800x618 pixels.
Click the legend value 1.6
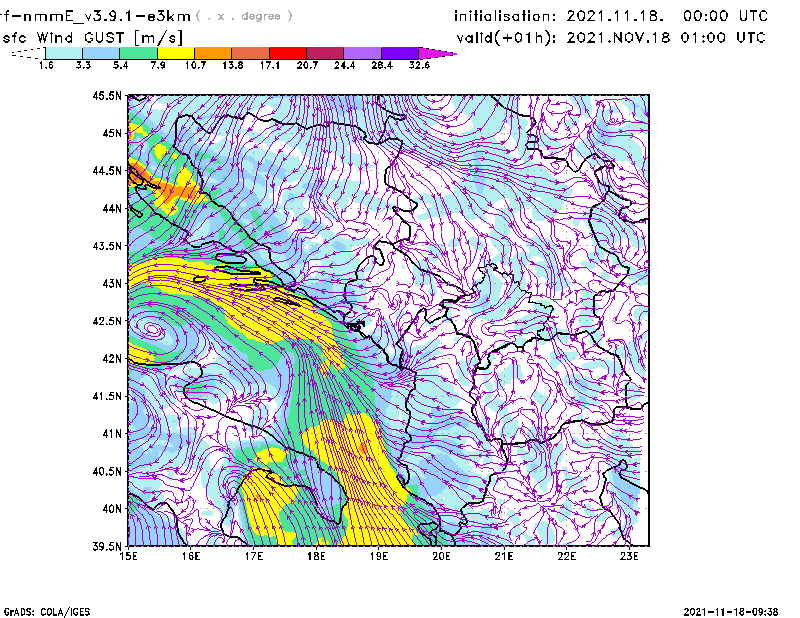pyautogui.click(x=46, y=65)
